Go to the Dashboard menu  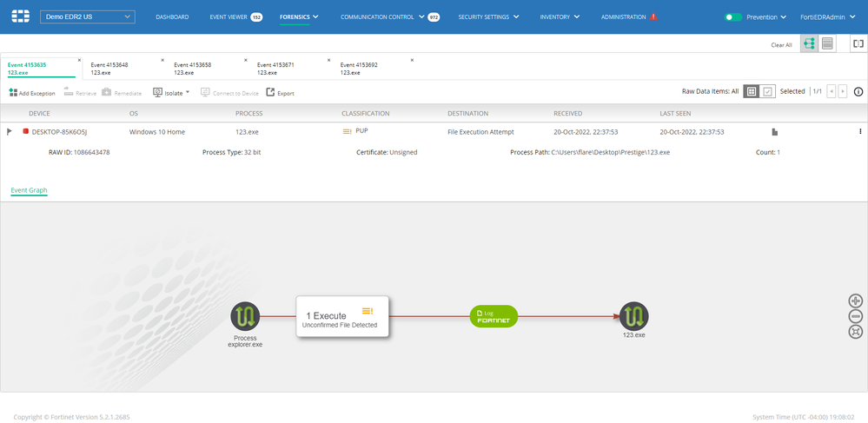pyautogui.click(x=172, y=17)
